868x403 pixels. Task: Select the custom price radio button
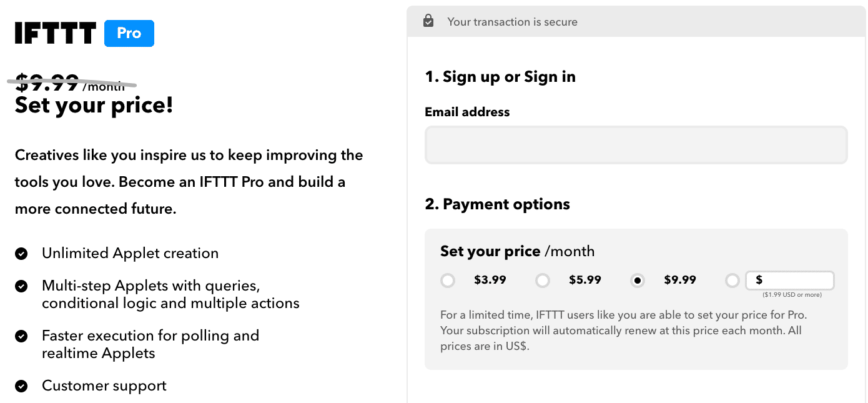tap(732, 281)
